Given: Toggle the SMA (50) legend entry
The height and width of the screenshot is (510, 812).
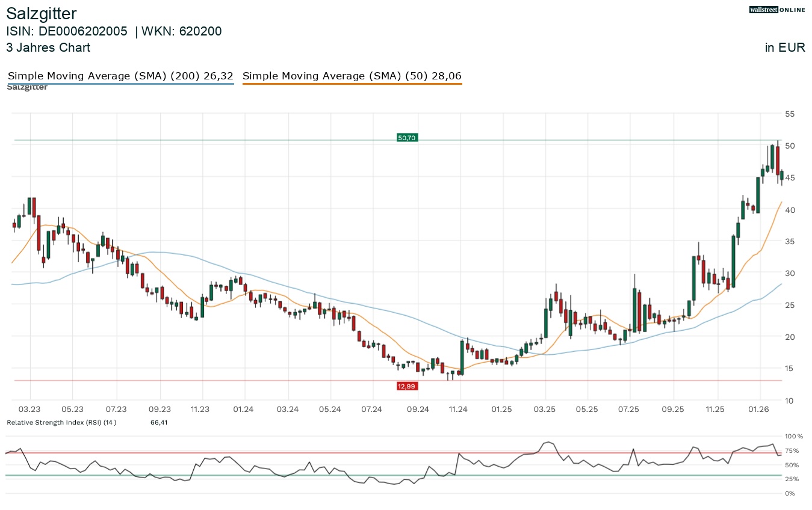Looking at the screenshot, I should click(x=352, y=76).
